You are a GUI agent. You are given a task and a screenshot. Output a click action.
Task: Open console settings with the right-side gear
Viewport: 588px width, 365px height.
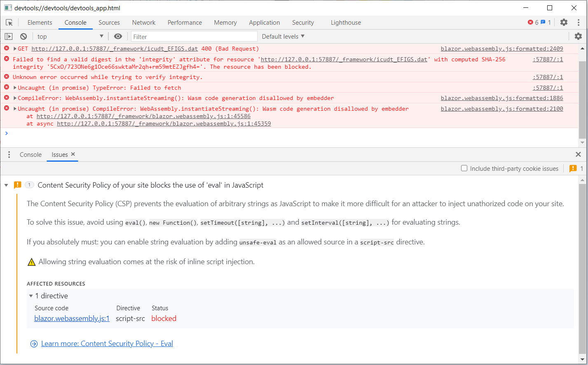tap(579, 36)
